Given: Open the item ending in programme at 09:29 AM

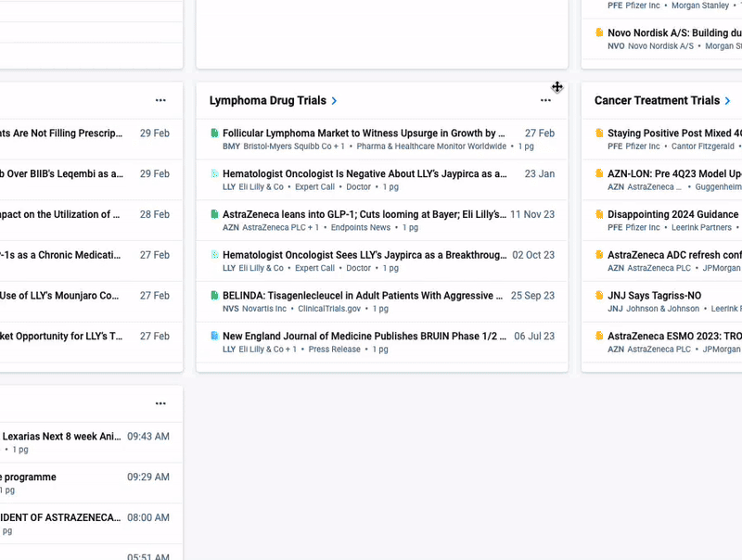Looking at the screenshot, I should [29, 477].
